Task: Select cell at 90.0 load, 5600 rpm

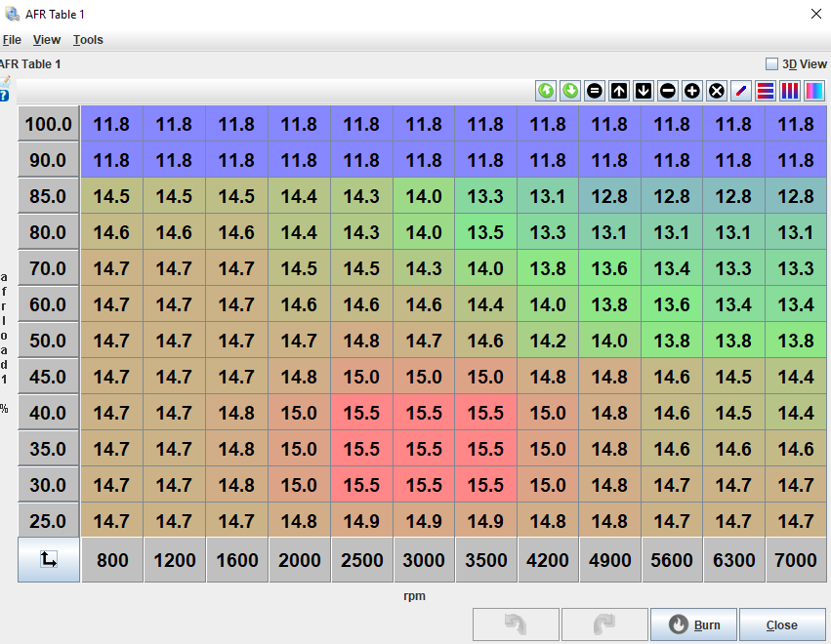Action: click(672, 160)
